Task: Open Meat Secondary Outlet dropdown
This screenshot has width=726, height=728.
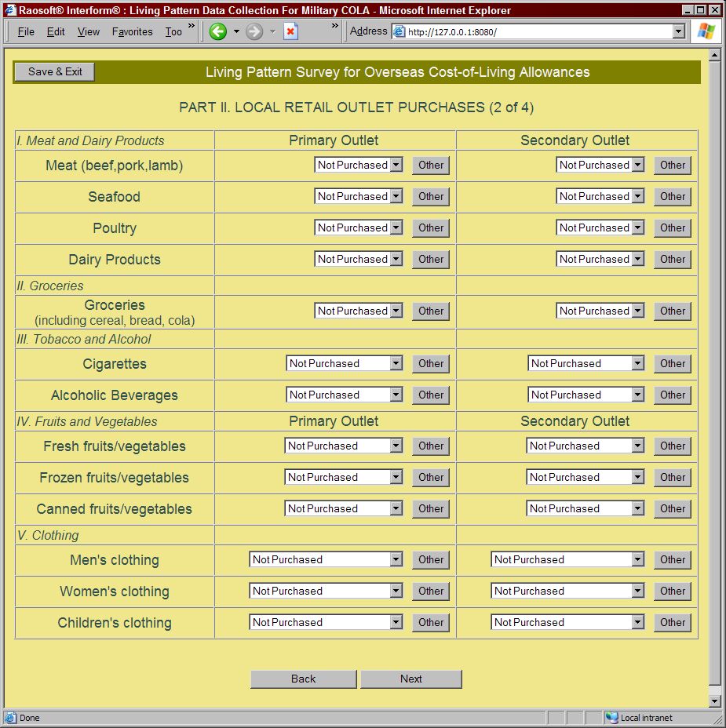Action: pos(600,165)
